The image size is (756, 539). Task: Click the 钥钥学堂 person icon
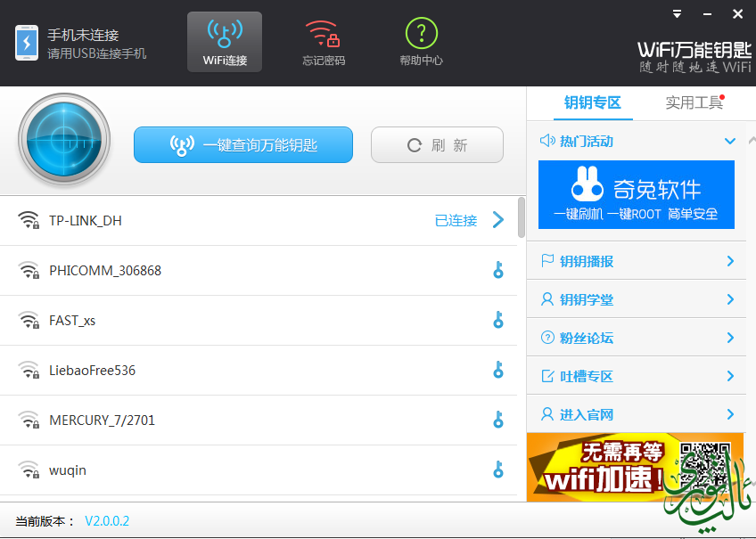click(x=547, y=299)
